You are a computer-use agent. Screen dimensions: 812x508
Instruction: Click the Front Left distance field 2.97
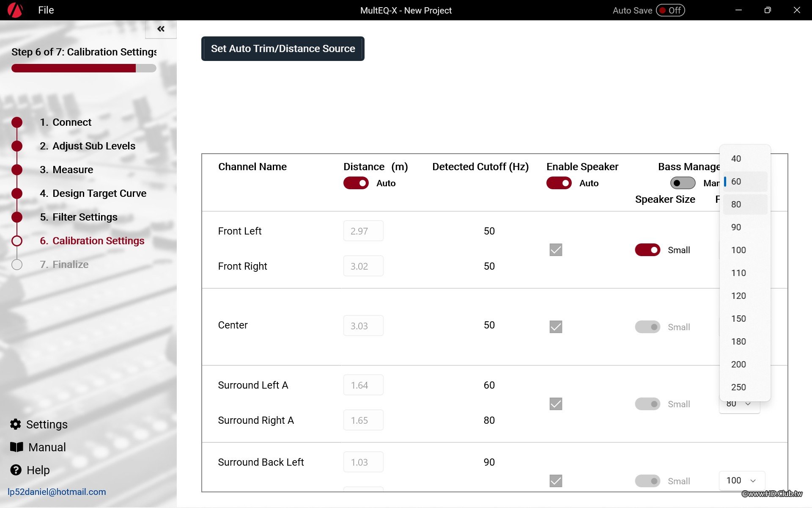coord(363,231)
